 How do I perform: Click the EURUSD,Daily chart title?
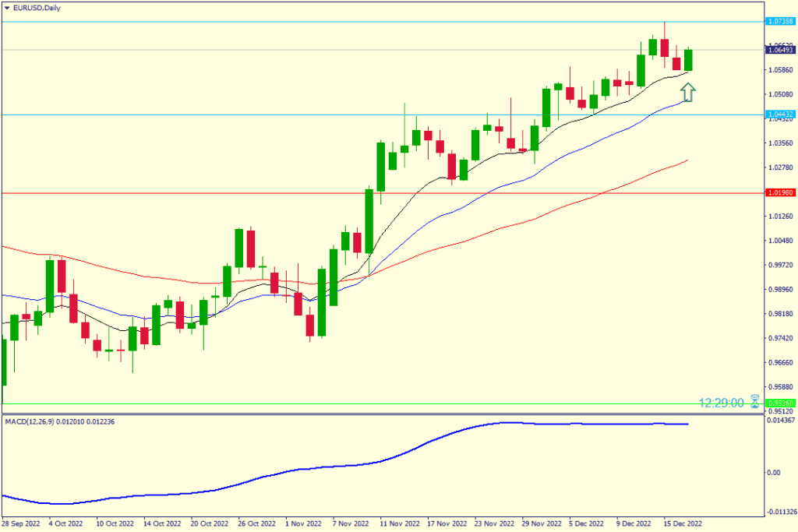click(x=37, y=8)
